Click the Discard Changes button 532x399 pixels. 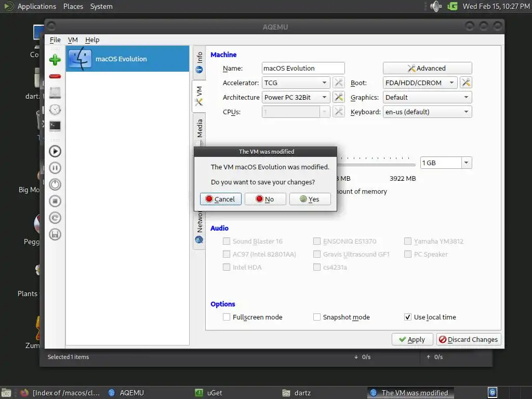coord(469,339)
